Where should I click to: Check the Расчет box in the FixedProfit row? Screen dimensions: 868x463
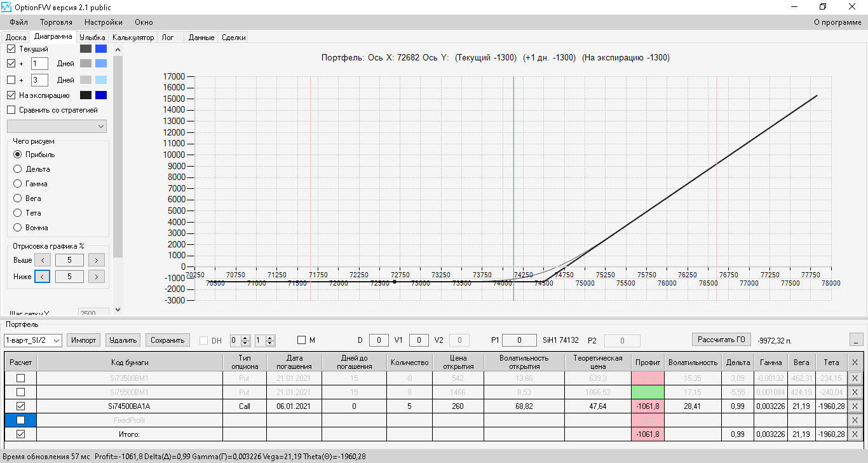tap(20, 420)
